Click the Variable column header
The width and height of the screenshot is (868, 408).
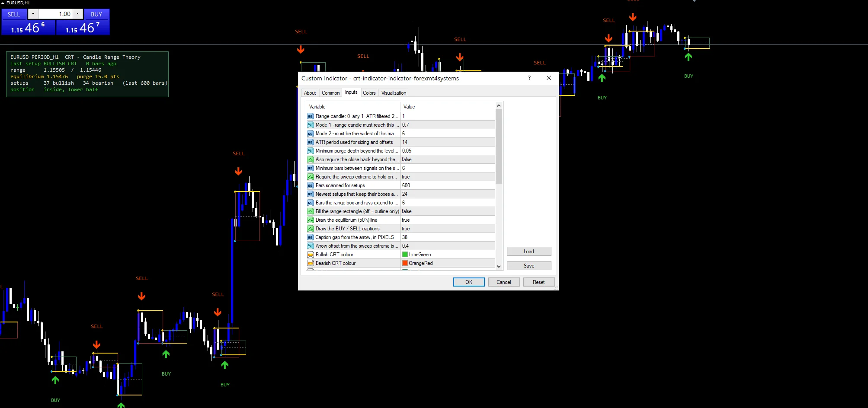[353, 107]
